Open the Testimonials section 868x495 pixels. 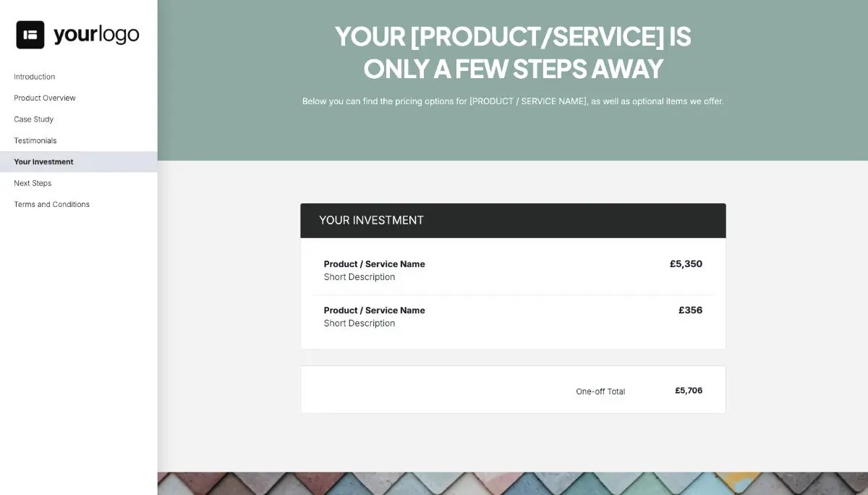pos(35,140)
